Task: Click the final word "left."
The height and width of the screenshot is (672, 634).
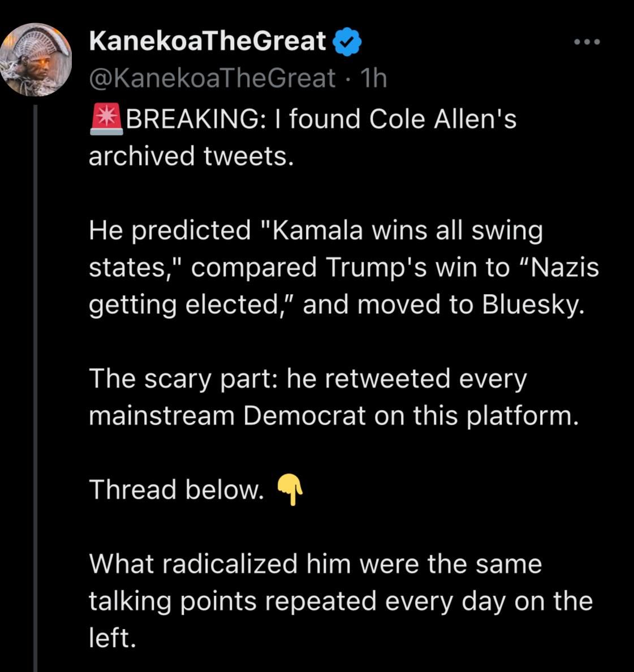Action: (x=113, y=638)
